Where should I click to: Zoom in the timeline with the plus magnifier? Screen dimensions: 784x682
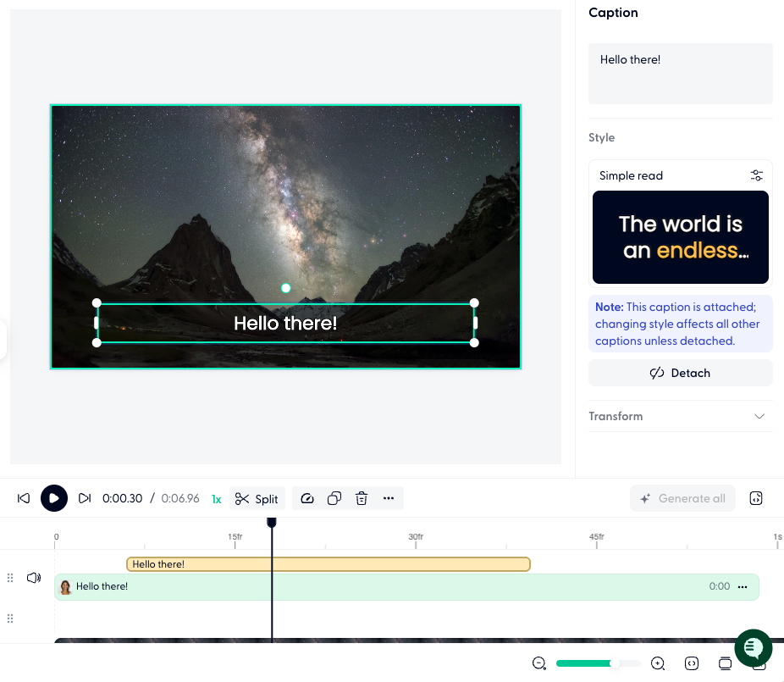tap(658, 663)
